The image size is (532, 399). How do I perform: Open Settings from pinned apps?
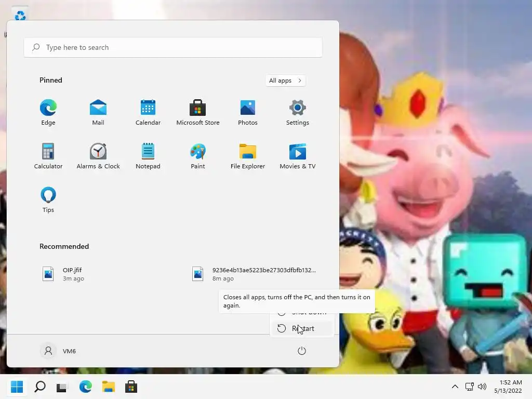(x=298, y=113)
